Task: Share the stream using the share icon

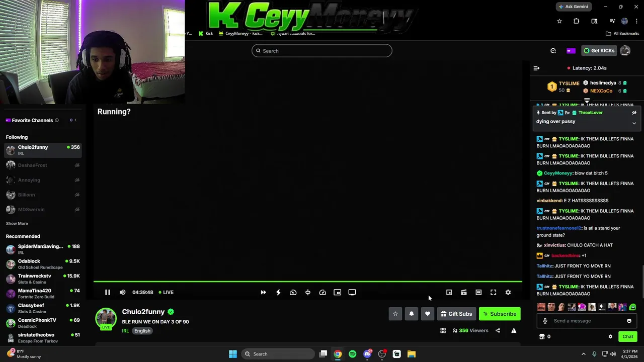Action: point(498,330)
